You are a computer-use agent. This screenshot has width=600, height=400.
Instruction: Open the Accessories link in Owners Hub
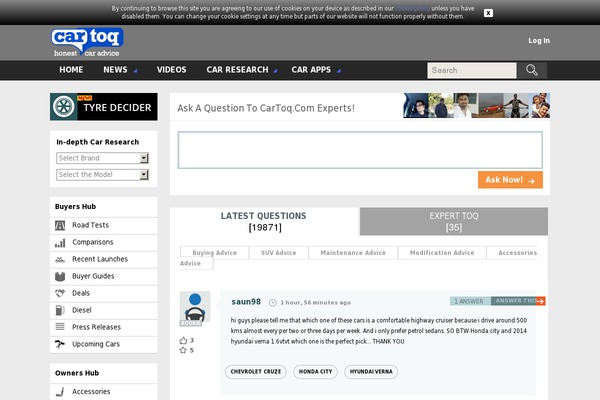(x=91, y=392)
